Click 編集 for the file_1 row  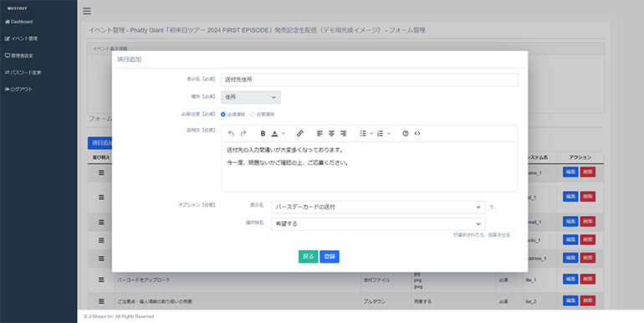(x=570, y=279)
